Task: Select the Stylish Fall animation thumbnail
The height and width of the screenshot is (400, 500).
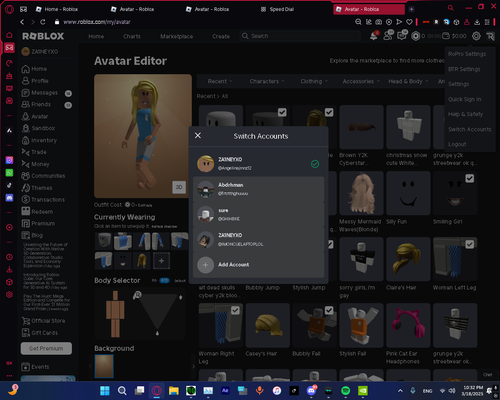Action: pos(361,325)
